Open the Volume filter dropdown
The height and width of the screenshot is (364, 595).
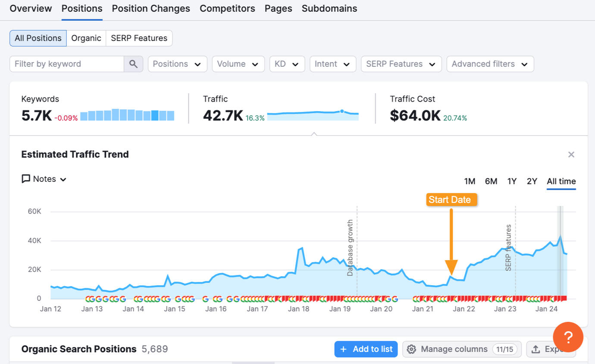tap(238, 64)
